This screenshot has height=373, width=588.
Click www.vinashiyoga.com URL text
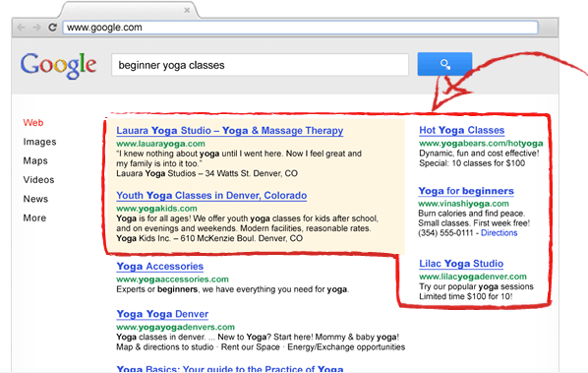463,204
